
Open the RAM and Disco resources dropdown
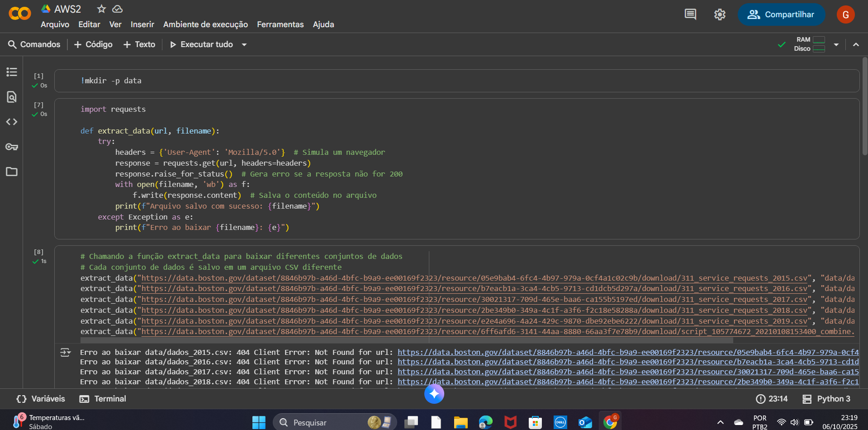point(836,44)
